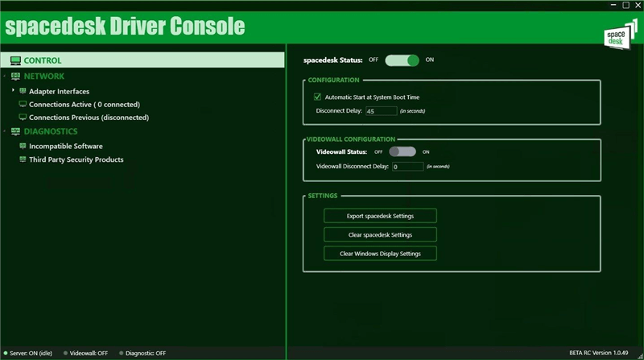
Task: Open Incompatible Software diagnostics page
Action: 66,147
